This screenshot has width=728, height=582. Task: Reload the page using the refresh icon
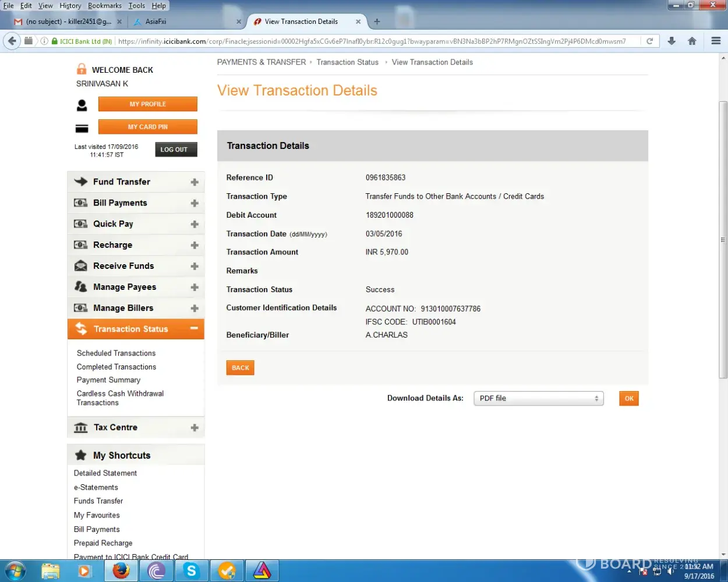click(649, 41)
